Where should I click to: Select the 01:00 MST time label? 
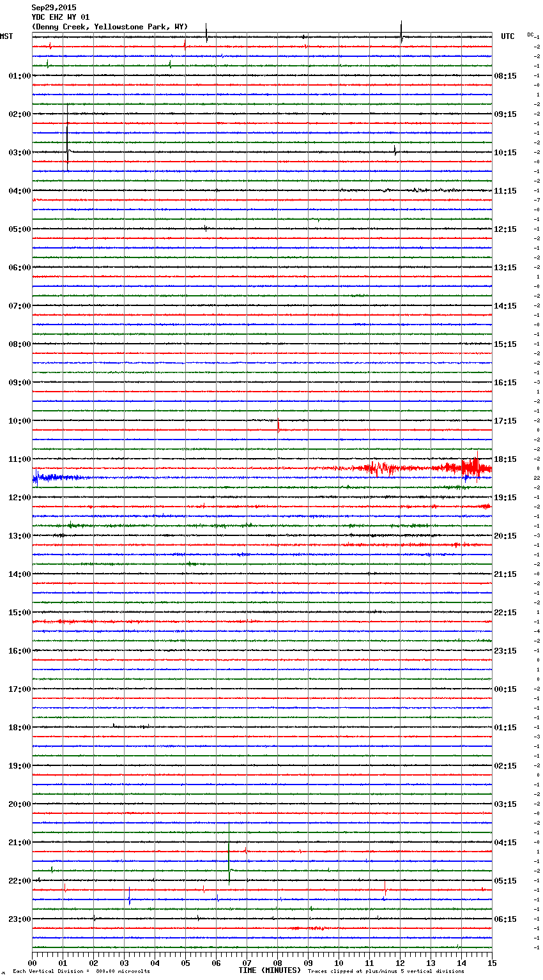coord(20,76)
